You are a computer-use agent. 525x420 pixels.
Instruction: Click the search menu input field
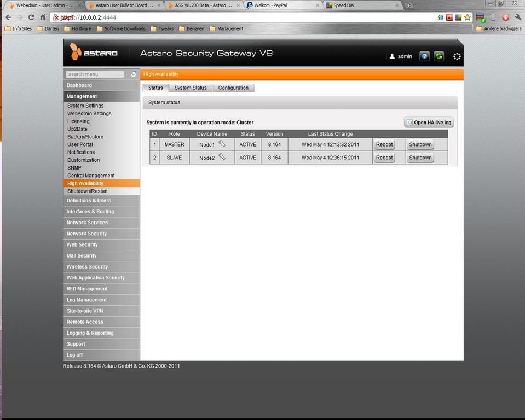95,74
